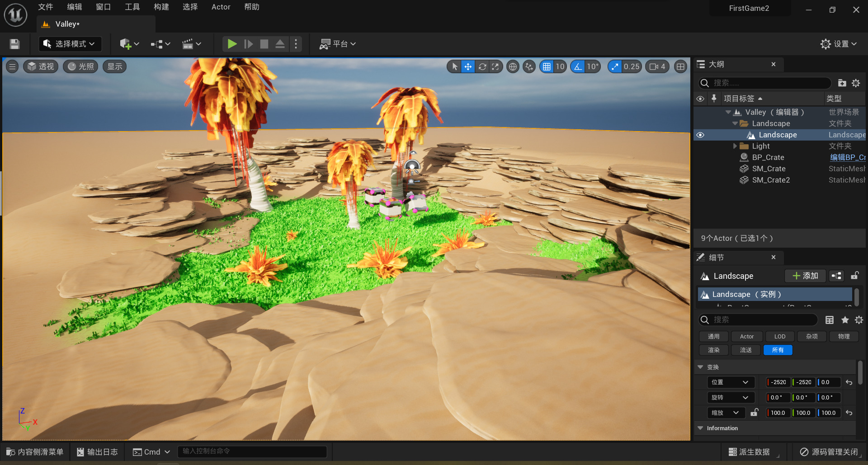The width and height of the screenshot is (868, 465).
Task: Open details panel settings gear
Action: [x=859, y=320]
